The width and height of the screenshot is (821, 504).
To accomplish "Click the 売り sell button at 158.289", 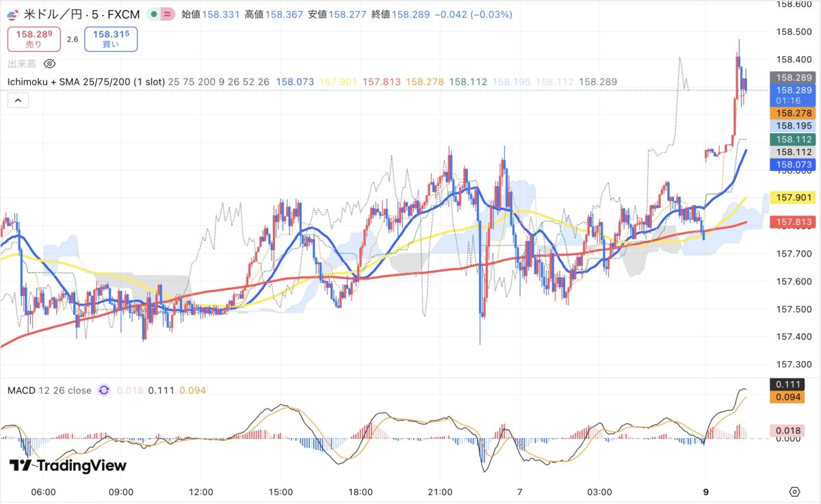I will (x=34, y=39).
